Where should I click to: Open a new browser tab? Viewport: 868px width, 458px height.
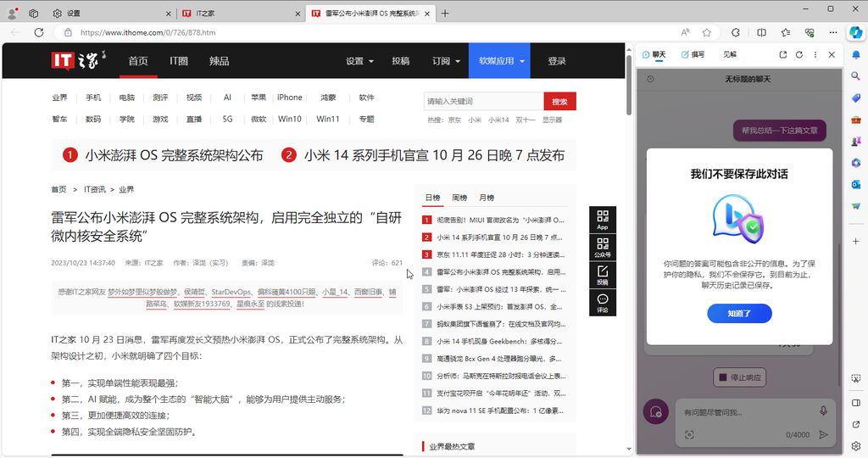445,14
